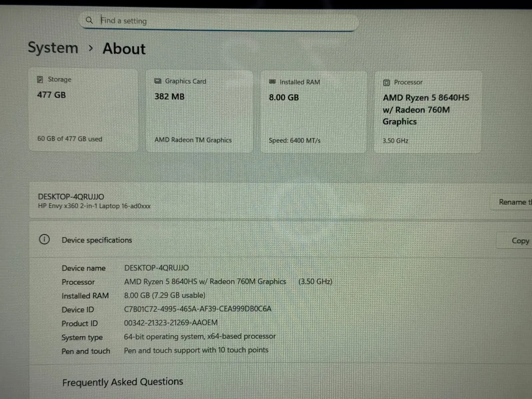
Task: Click the Installed RAM memory icon
Action: point(272,82)
